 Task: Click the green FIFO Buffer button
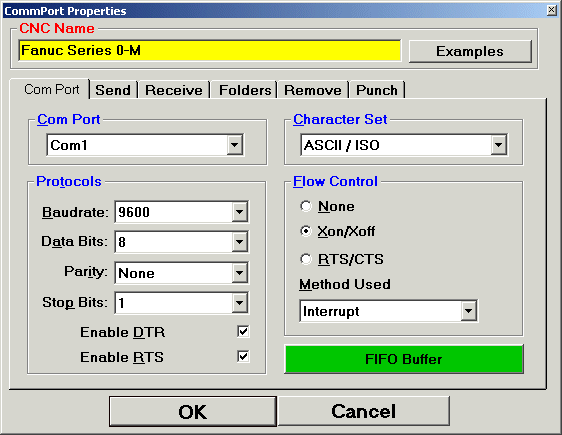[404, 359]
